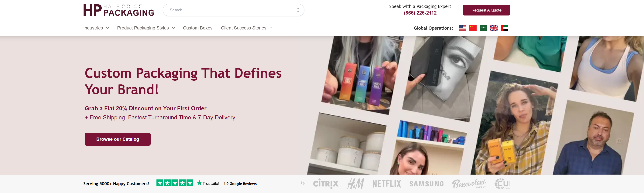Viewport: 644px width, 194px height.
Task: Click the Half Price Packaging logo
Action: click(x=119, y=10)
